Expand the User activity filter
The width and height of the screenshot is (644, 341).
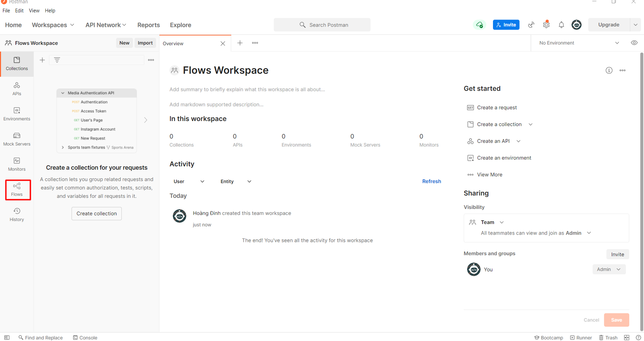coord(189,181)
